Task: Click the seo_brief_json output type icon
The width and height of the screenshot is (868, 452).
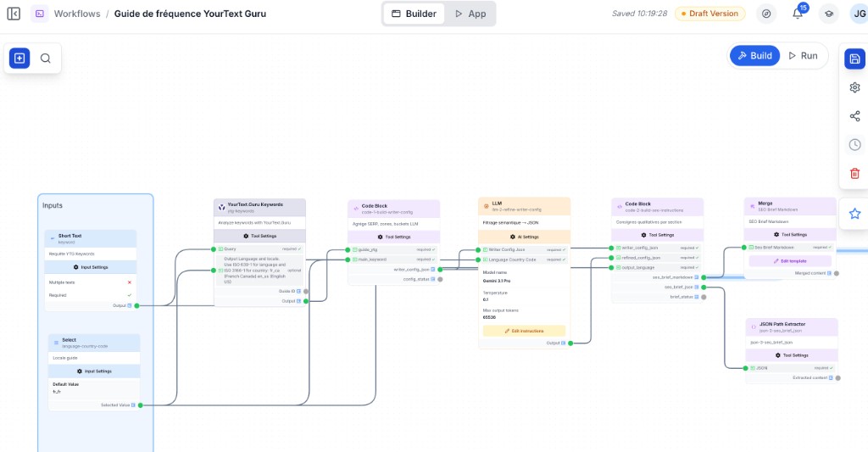Action: [697, 287]
